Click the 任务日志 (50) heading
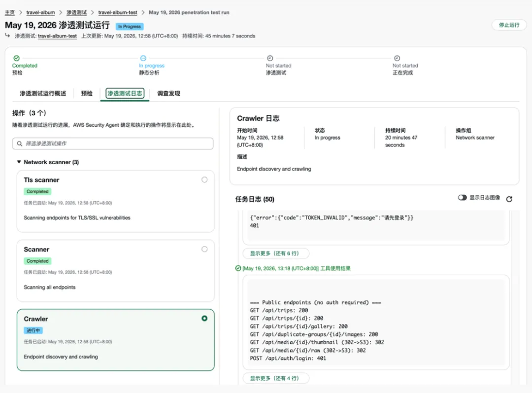The width and height of the screenshot is (532, 393). [x=255, y=199]
